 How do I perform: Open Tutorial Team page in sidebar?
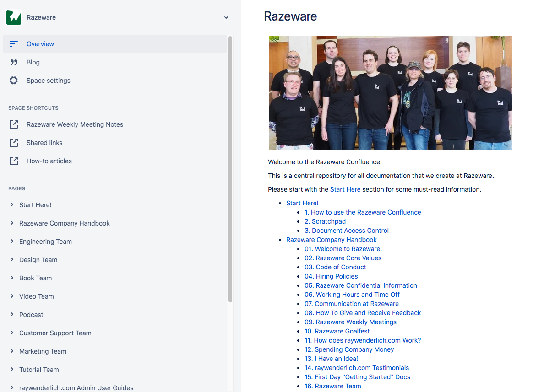click(39, 370)
